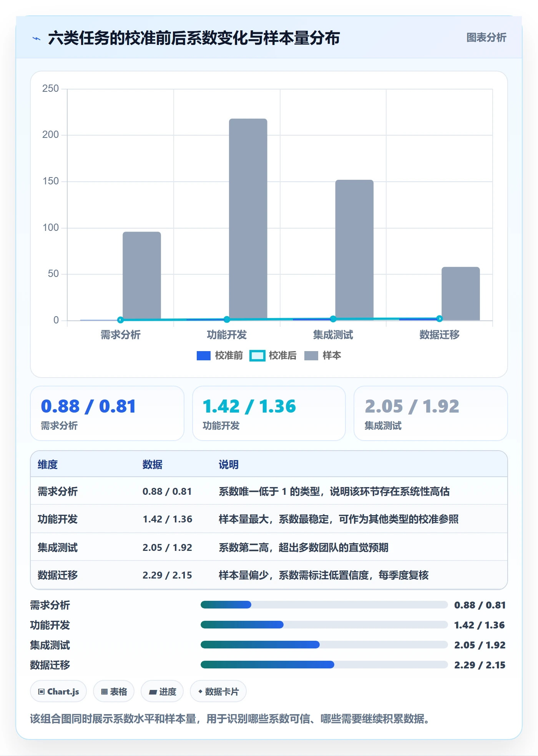Click the 数据迁移 sample bar in chart

(x=460, y=293)
